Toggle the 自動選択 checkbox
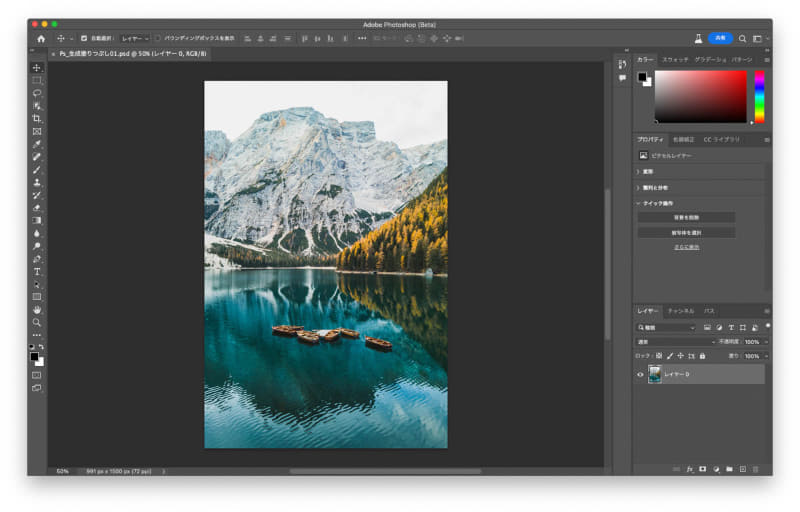 pyautogui.click(x=84, y=38)
